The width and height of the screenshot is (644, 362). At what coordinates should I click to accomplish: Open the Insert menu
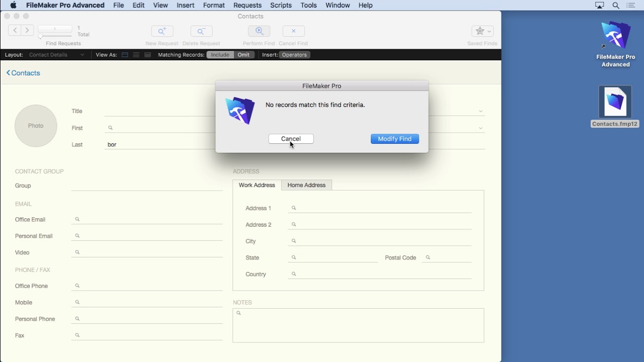(x=186, y=5)
